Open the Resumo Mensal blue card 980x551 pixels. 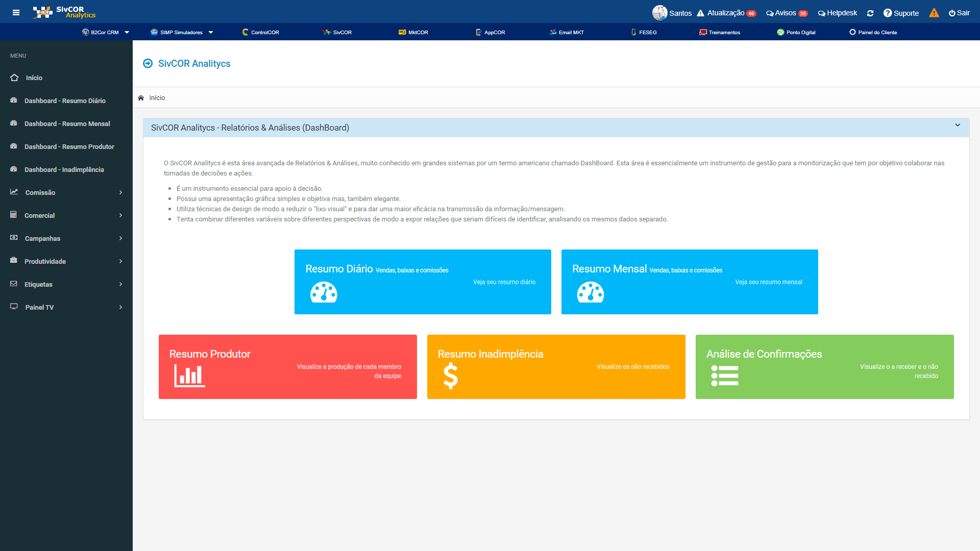(689, 282)
